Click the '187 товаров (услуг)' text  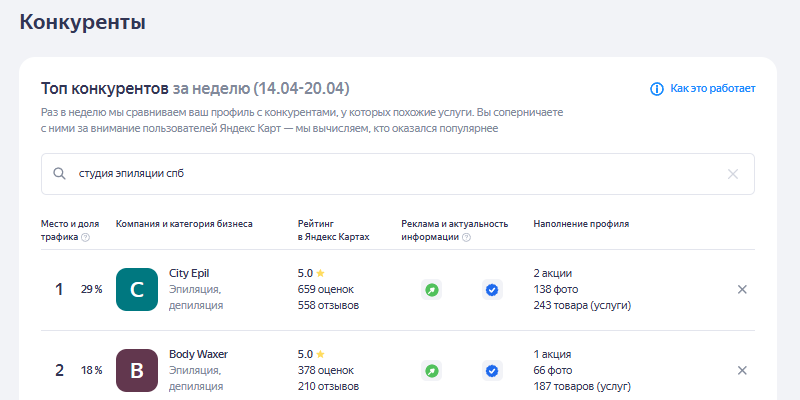[583, 386]
